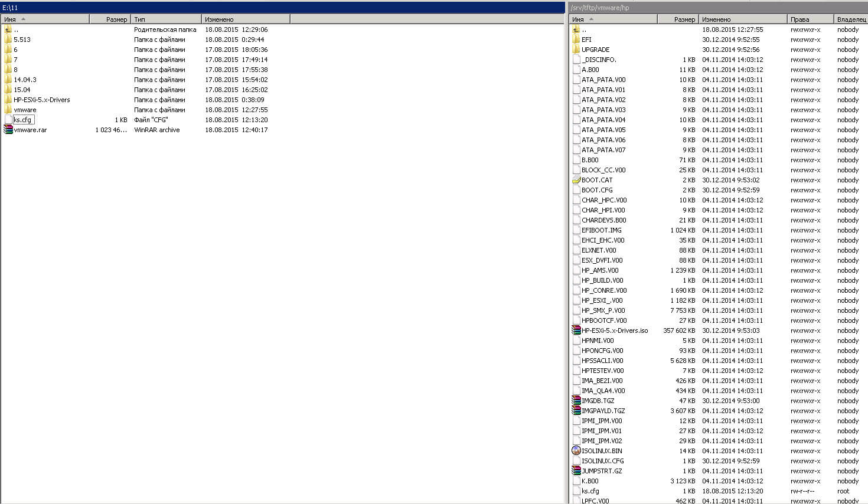This screenshot has height=504, width=868.
Task: Click the WinRAR archive icon of vmware.rar
Action: tap(8, 130)
